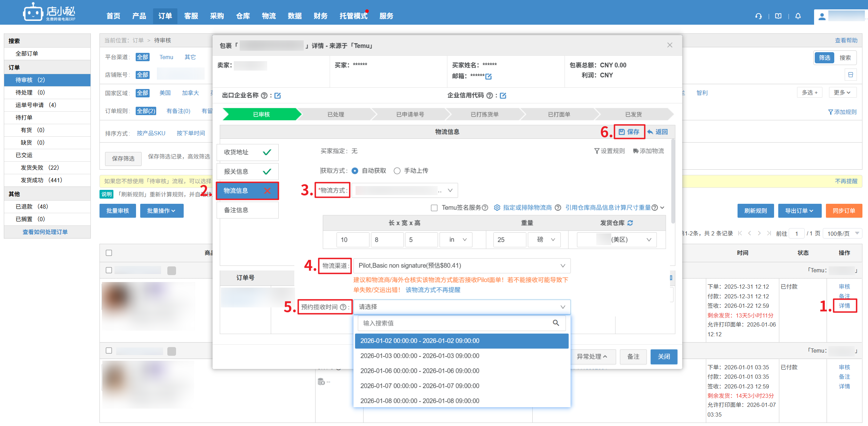Click the search magnifier in dropdown box
Screen dimensions: 868x426
click(556, 323)
